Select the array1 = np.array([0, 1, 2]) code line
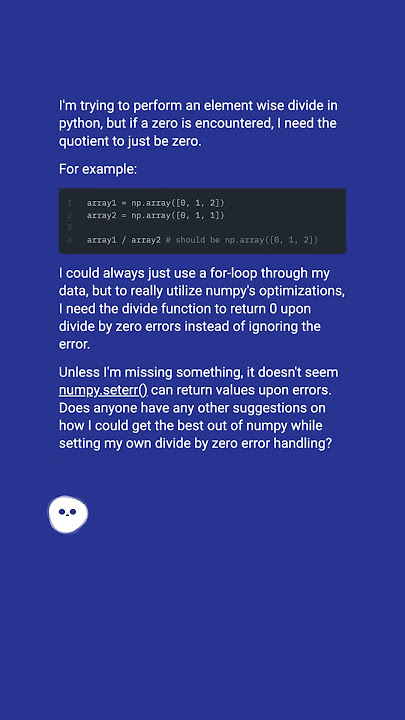Viewport: 405px width, 720px height. coord(155,203)
